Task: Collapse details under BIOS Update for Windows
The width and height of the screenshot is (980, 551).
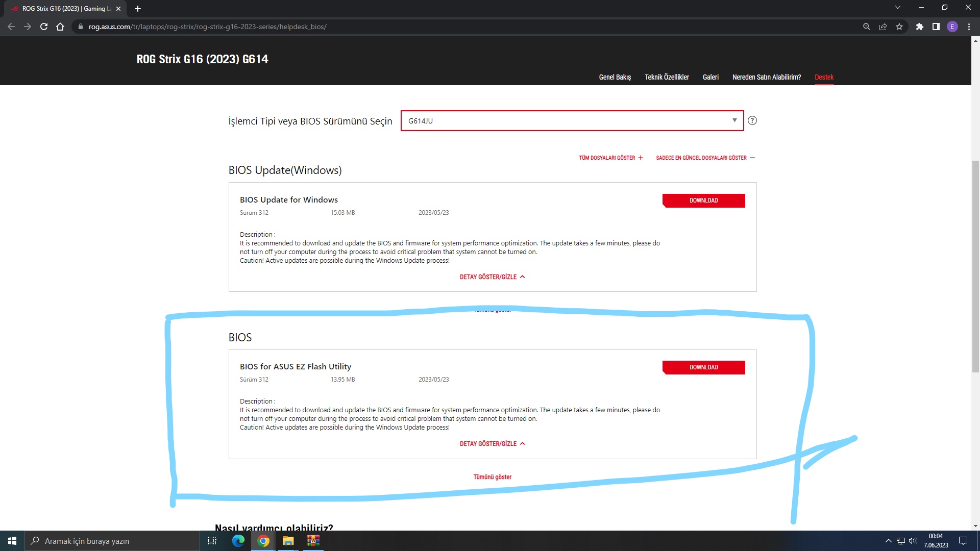Action: pos(492,277)
